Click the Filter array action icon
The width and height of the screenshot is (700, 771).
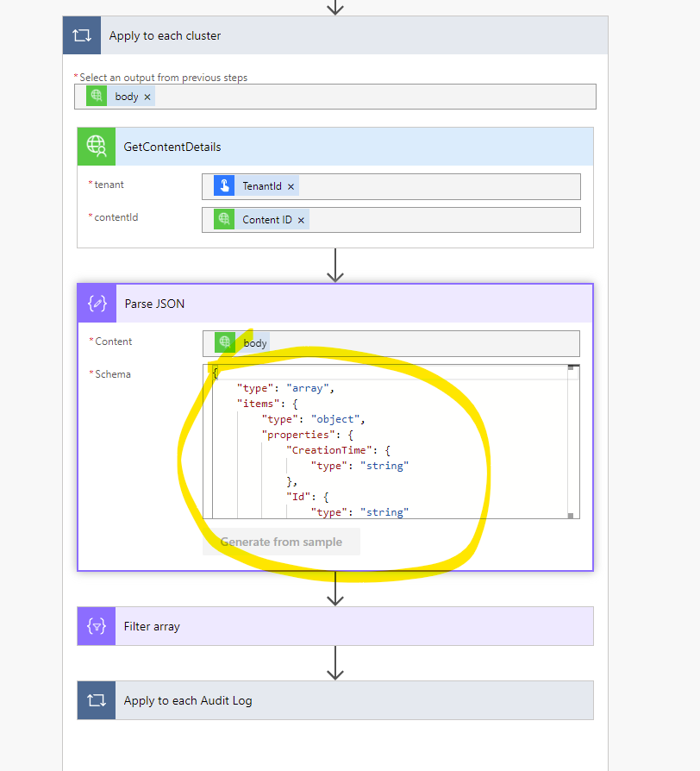[96, 626]
